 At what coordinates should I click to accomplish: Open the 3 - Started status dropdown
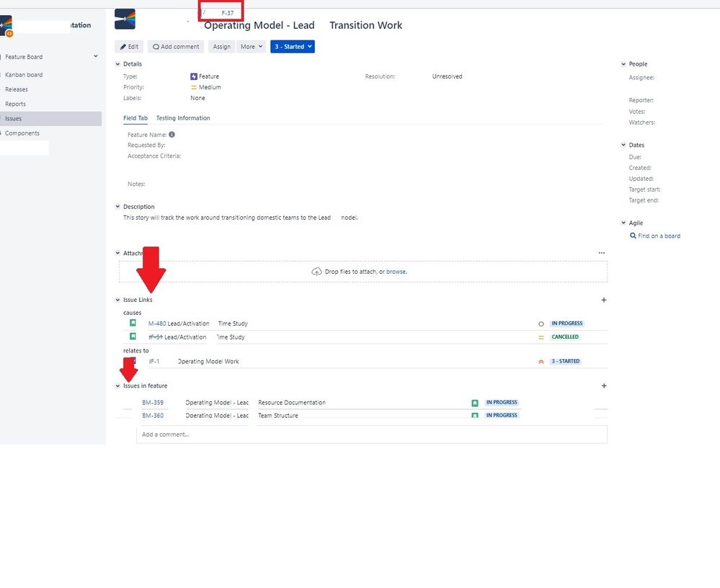click(292, 46)
